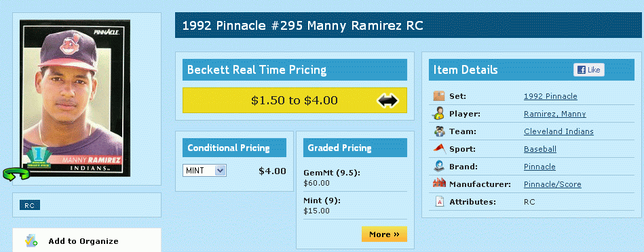Click the Player person icon
Screen dimensions: 644x252
pos(438,114)
